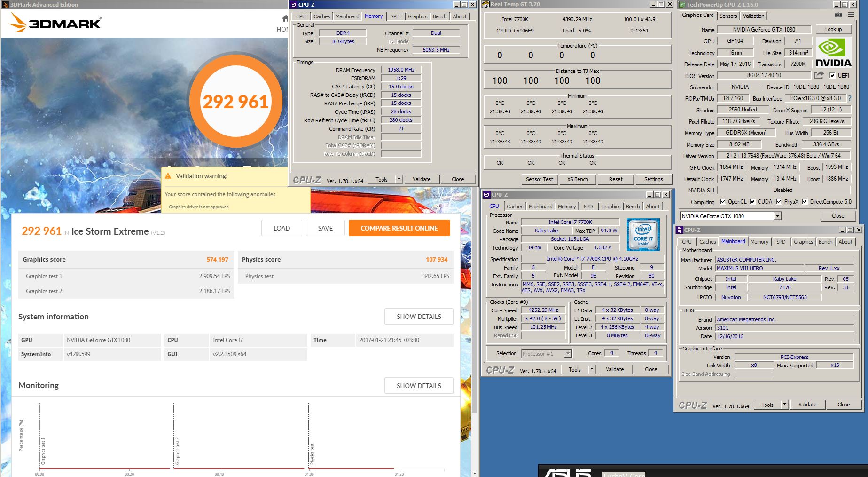Click the 3DMark scroll down arrow
The height and width of the screenshot is (477, 868).
(475, 473)
